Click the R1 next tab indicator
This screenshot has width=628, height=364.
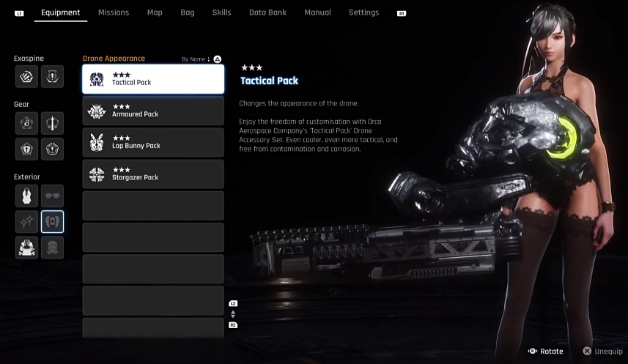tap(402, 14)
